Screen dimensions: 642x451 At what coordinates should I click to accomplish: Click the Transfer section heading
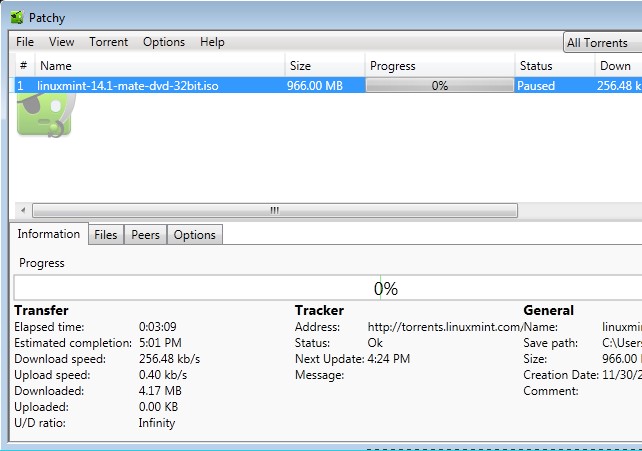pyautogui.click(x=41, y=310)
